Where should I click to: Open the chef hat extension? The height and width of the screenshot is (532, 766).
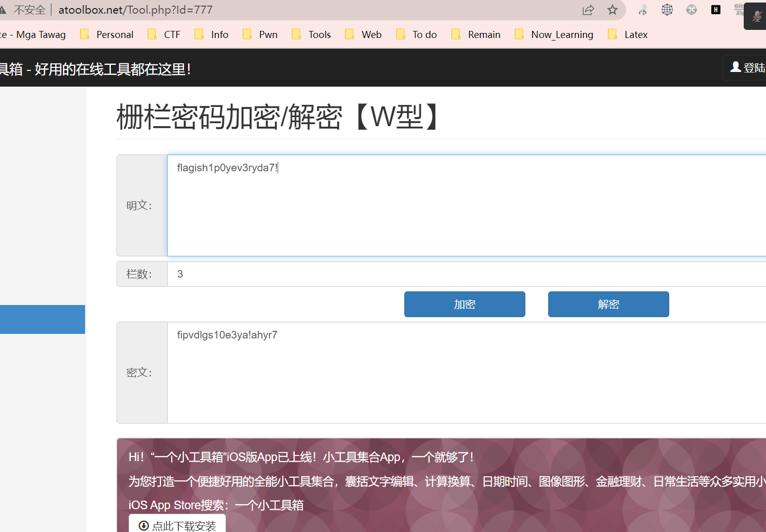[x=643, y=10]
